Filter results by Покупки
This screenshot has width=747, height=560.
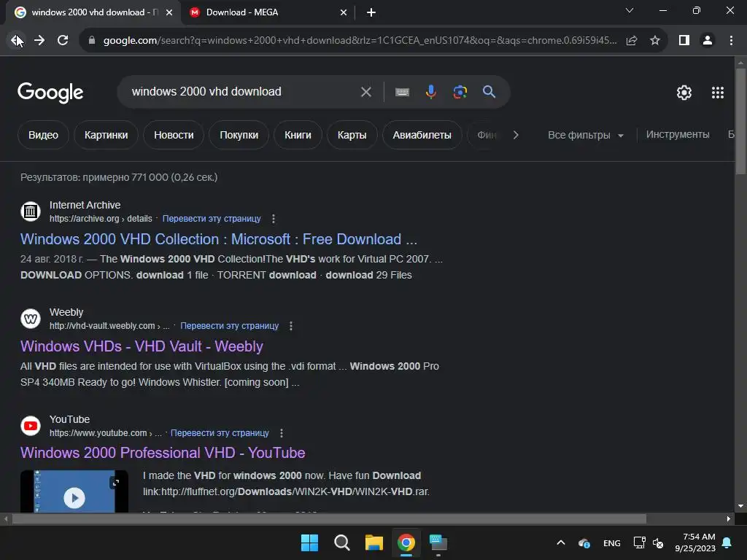(x=239, y=135)
